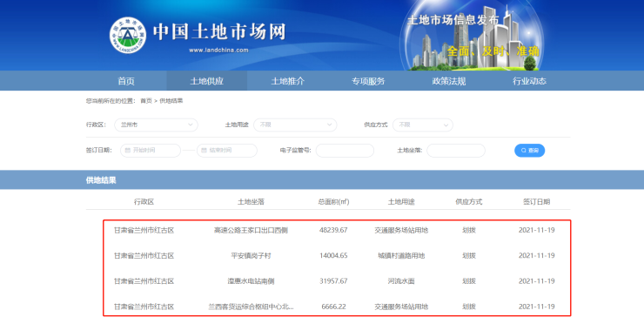This screenshot has height=324, width=644.
Task: Click area value 48239.67
Action: [333, 230]
